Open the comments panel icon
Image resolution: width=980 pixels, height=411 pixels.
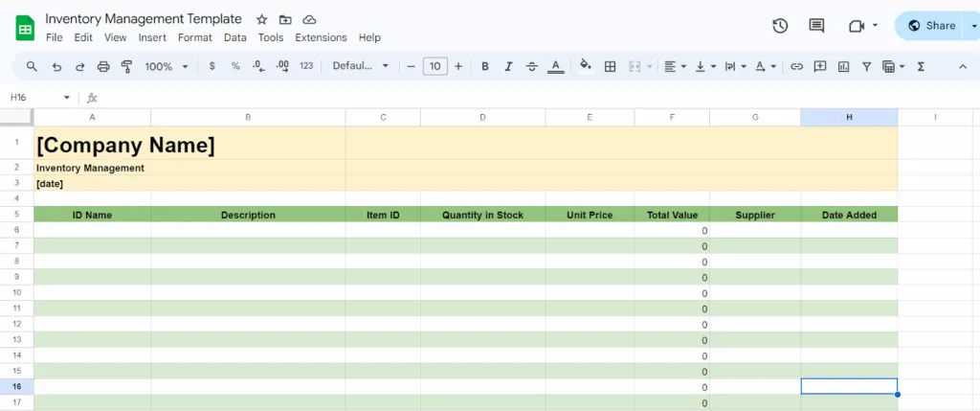(816, 26)
